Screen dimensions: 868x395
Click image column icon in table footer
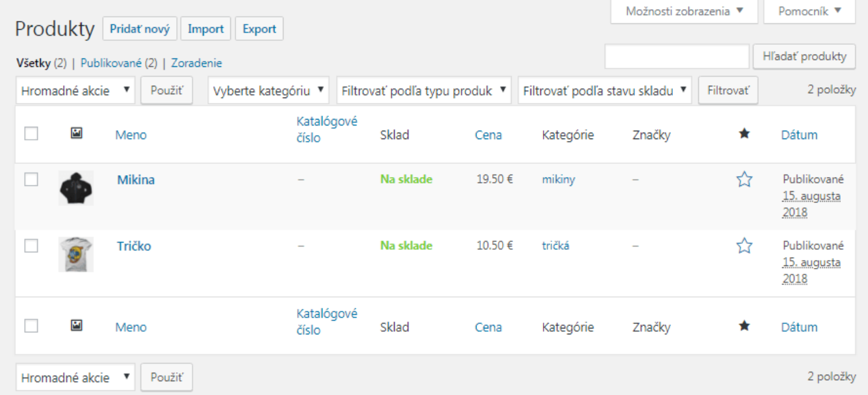point(76,326)
